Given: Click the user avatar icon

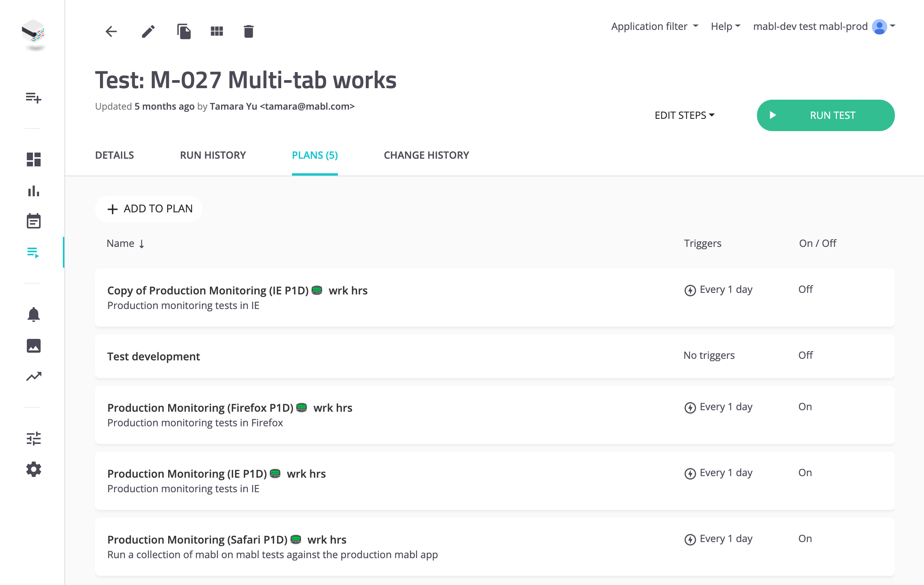Looking at the screenshot, I should click(879, 26).
